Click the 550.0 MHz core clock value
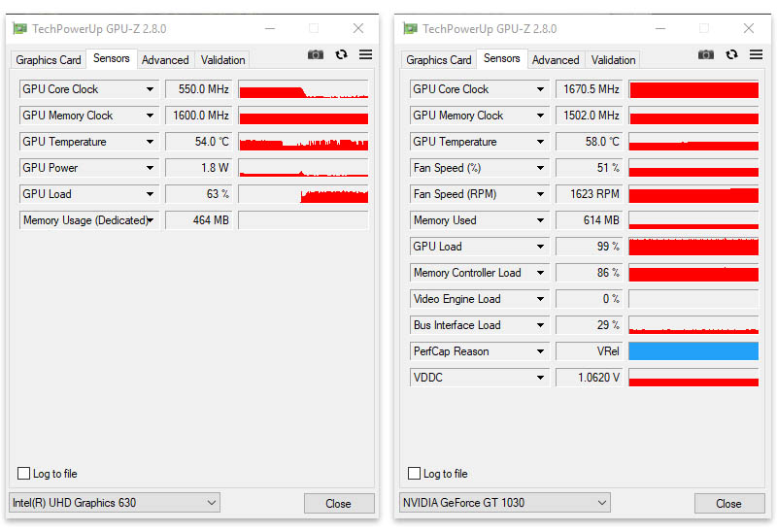Viewport: 777px width, 532px height. [x=199, y=89]
